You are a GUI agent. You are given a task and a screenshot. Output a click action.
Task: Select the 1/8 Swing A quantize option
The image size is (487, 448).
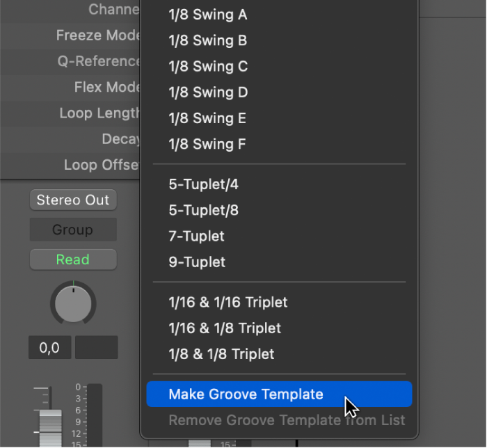208,15
